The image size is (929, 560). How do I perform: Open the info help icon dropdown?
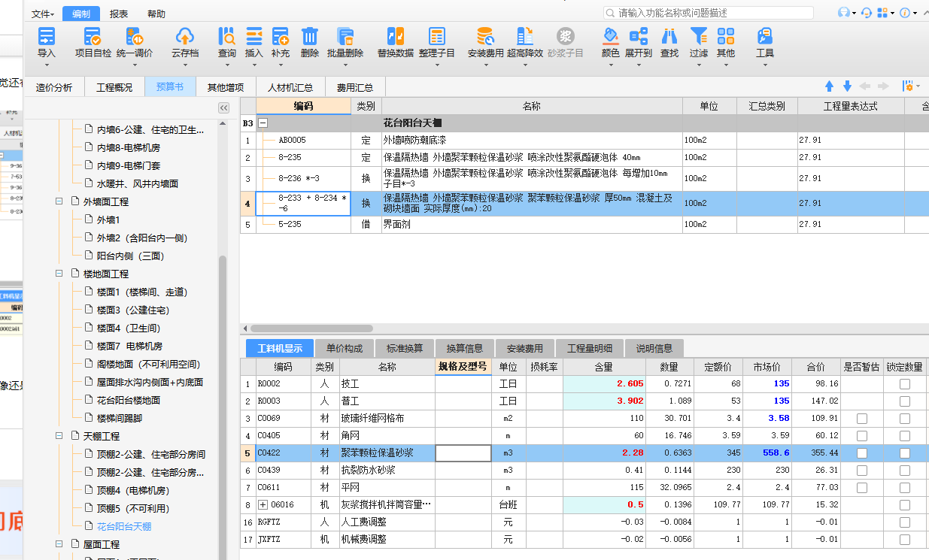(906, 13)
